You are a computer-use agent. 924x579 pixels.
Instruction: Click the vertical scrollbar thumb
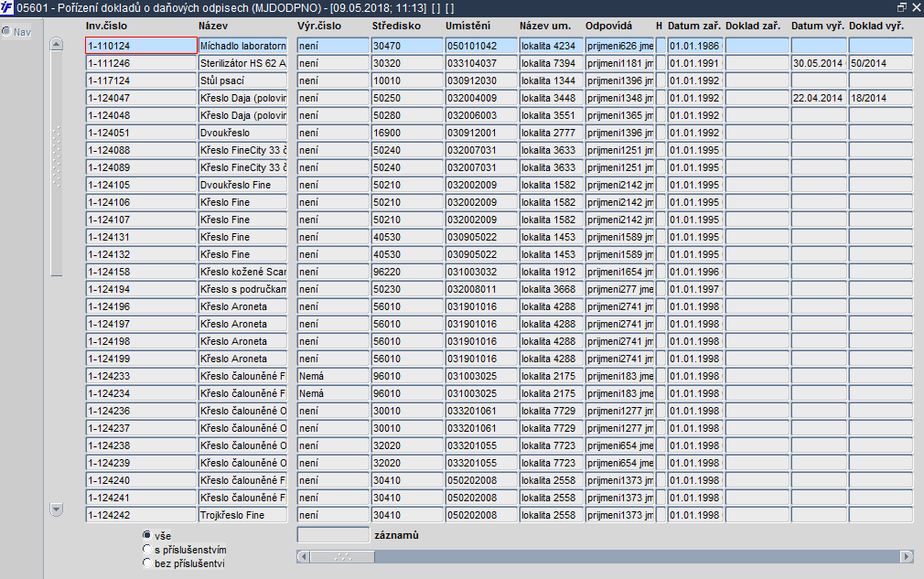pyautogui.click(x=57, y=163)
